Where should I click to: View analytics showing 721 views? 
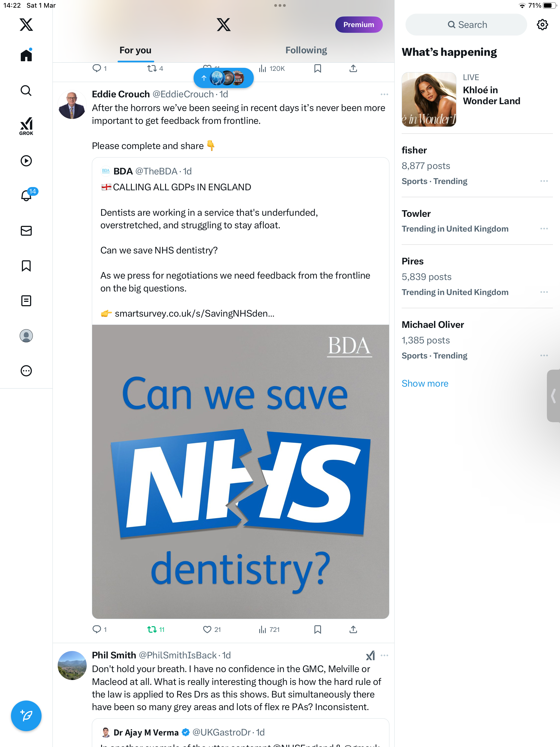point(269,629)
